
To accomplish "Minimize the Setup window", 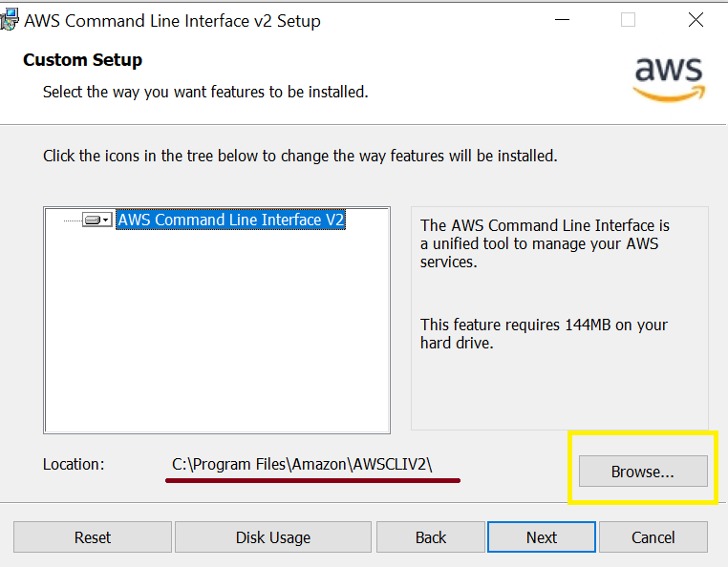I will click(x=562, y=20).
